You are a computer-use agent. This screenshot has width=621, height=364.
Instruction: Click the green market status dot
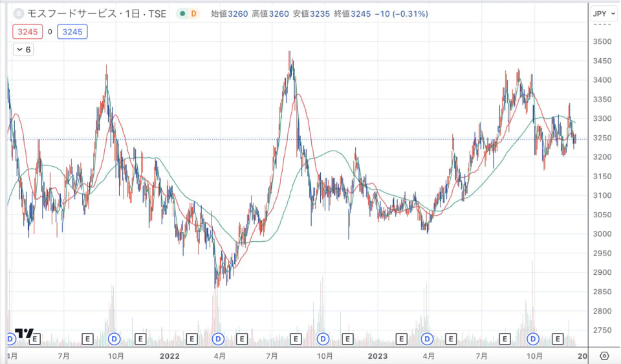(x=182, y=14)
